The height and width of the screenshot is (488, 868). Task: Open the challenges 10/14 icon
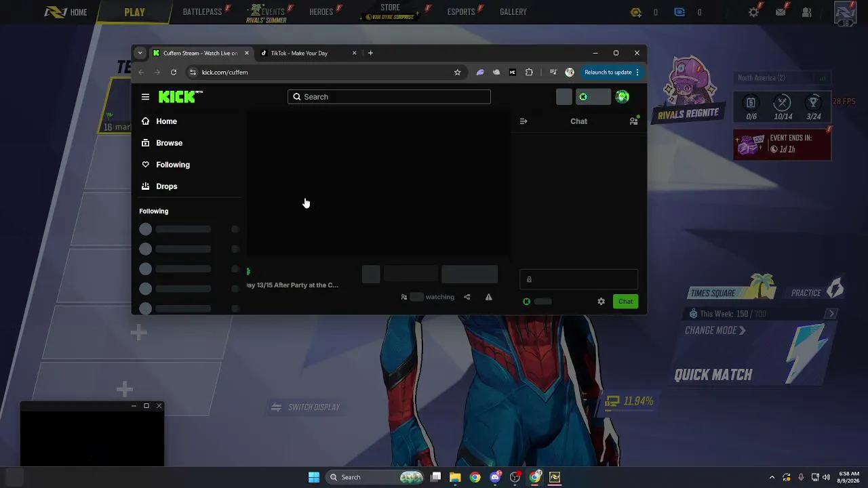(783, 108)
